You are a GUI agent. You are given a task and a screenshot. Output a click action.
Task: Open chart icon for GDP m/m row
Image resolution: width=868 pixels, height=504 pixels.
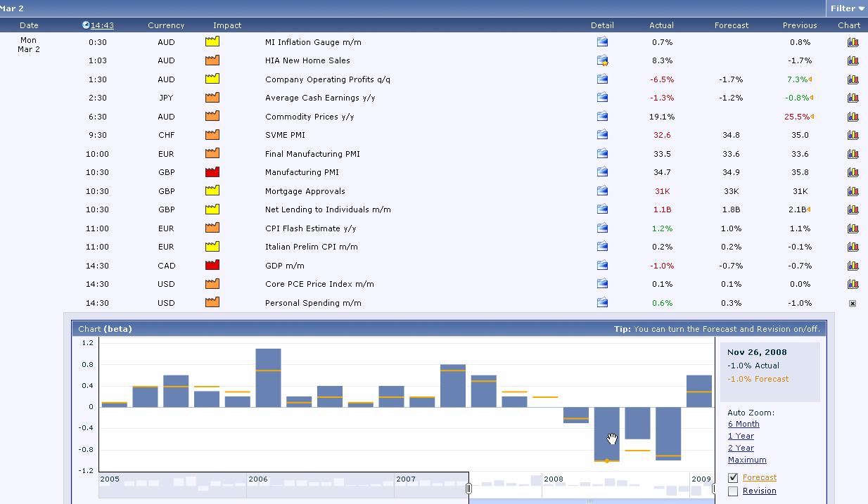853,266
